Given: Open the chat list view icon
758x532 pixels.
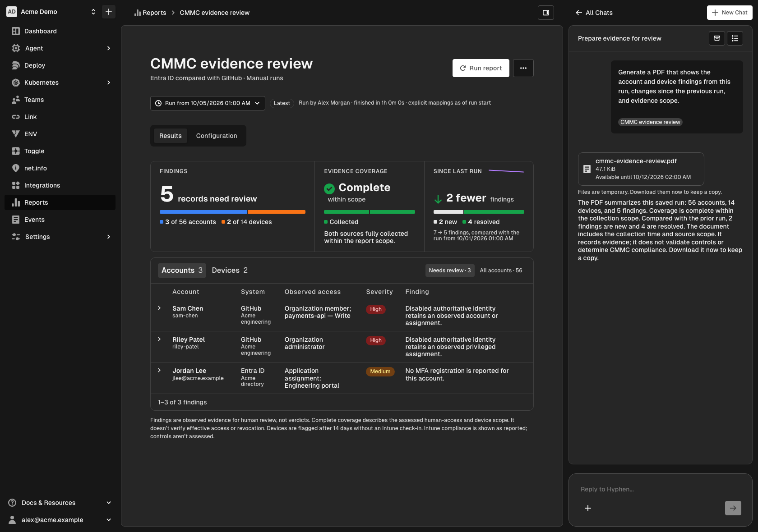Looking at the screenshot, I should click(735, 38).
